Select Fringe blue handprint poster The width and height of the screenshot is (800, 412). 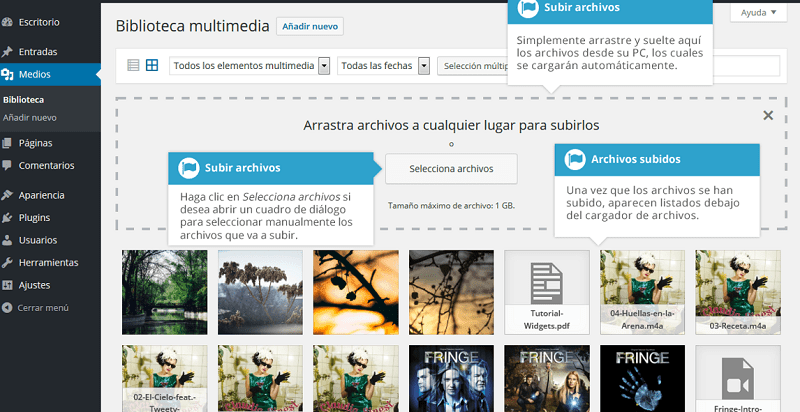click(642, 379)
